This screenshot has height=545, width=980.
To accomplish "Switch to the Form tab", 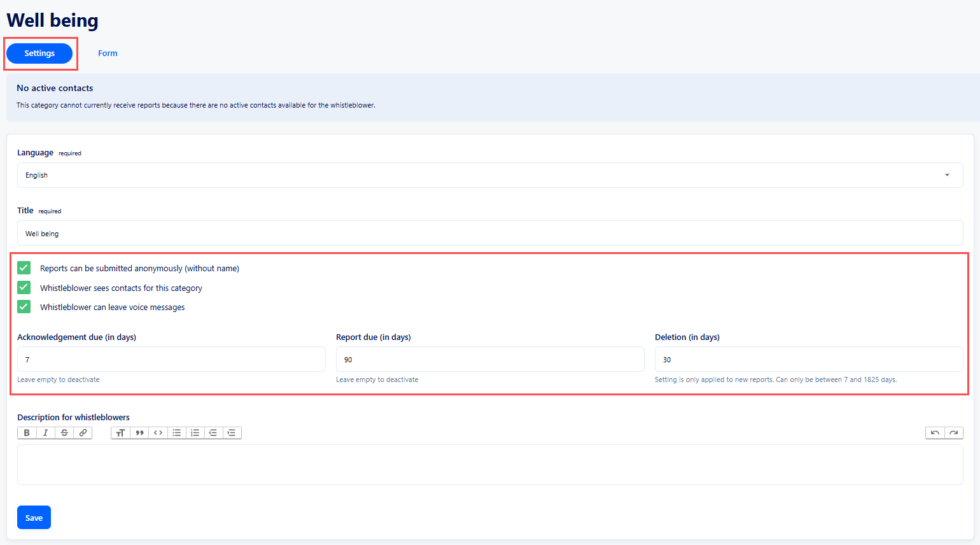I will 108,53.
